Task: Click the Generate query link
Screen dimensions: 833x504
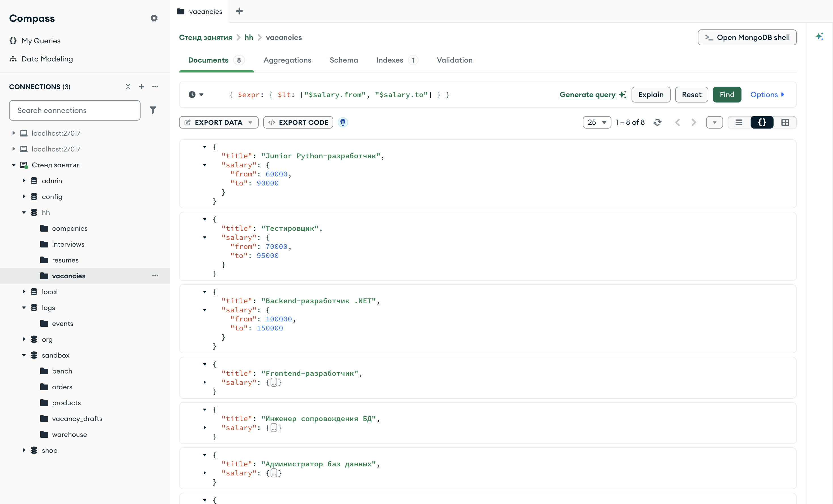Action: tap(588, 95)
